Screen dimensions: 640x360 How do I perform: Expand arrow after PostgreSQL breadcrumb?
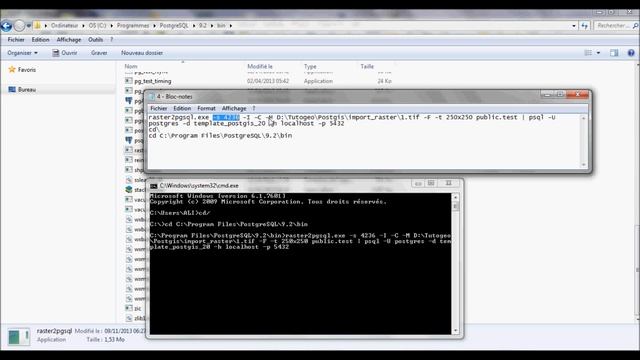click(194, 25)
